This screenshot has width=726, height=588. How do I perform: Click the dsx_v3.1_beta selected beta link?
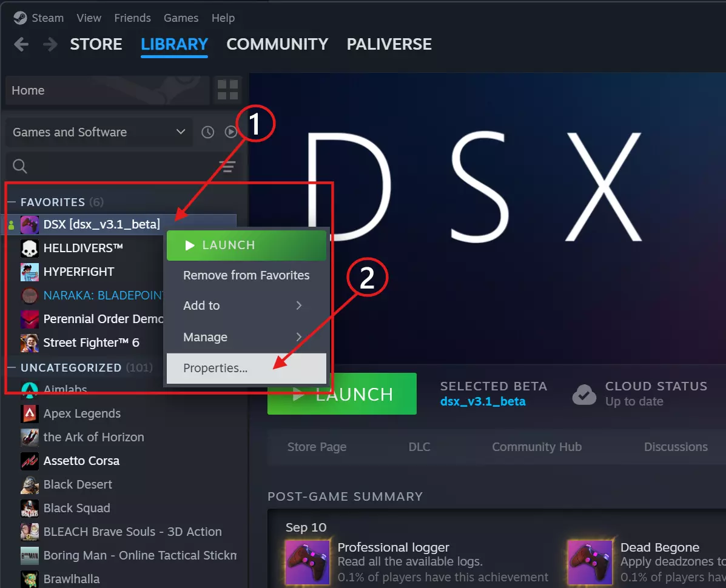pos(482,401)
